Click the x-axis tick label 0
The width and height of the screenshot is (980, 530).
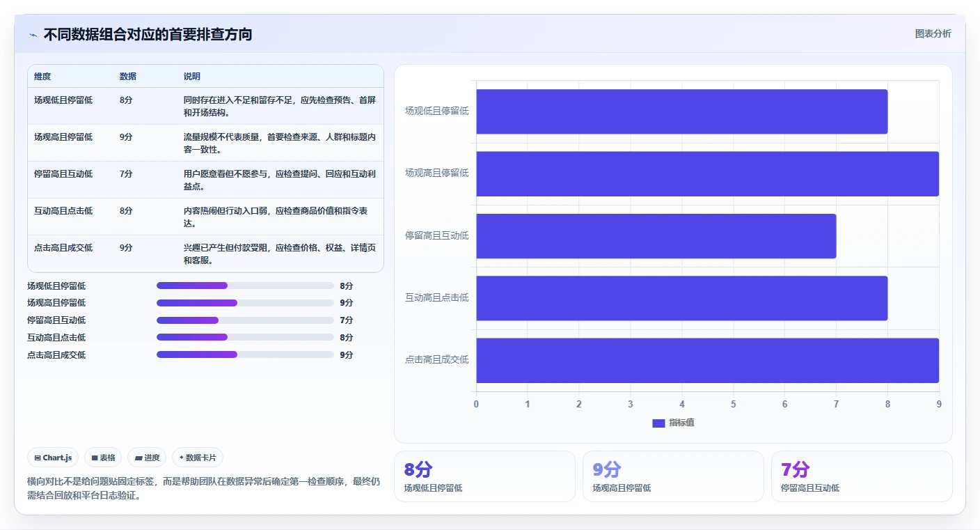(476, 404)
